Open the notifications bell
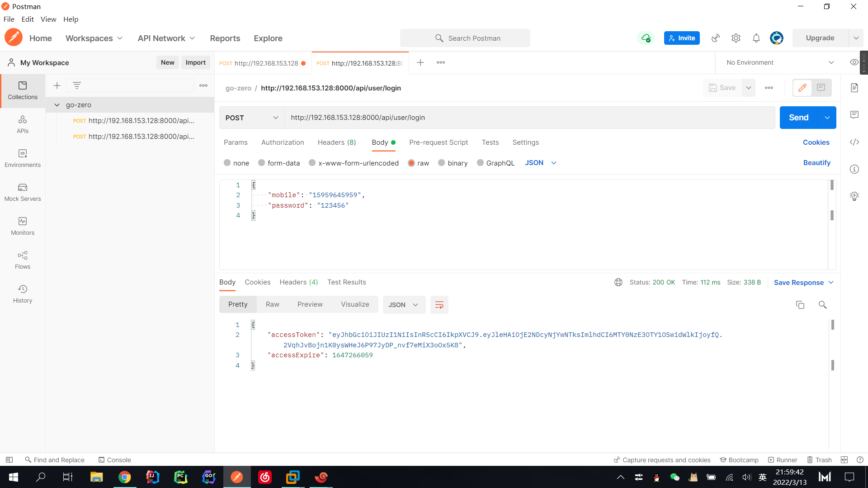Image resolution: width=868 pixels, height=488 pixels. coord(756,38)
